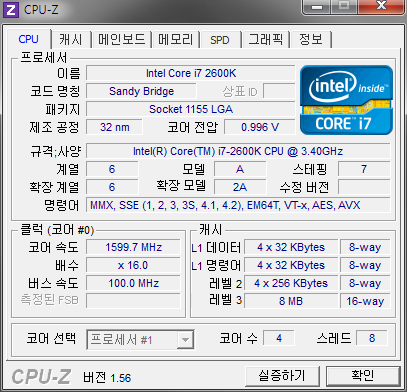Screen dimensions: 407x392
Task: Switch to the 캐시 tab
Action: click(x=70, y=40)
